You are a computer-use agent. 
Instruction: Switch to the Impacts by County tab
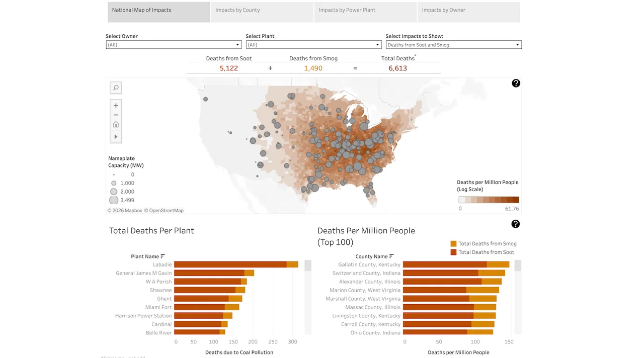pyautogui.click(x=237, y=10)
